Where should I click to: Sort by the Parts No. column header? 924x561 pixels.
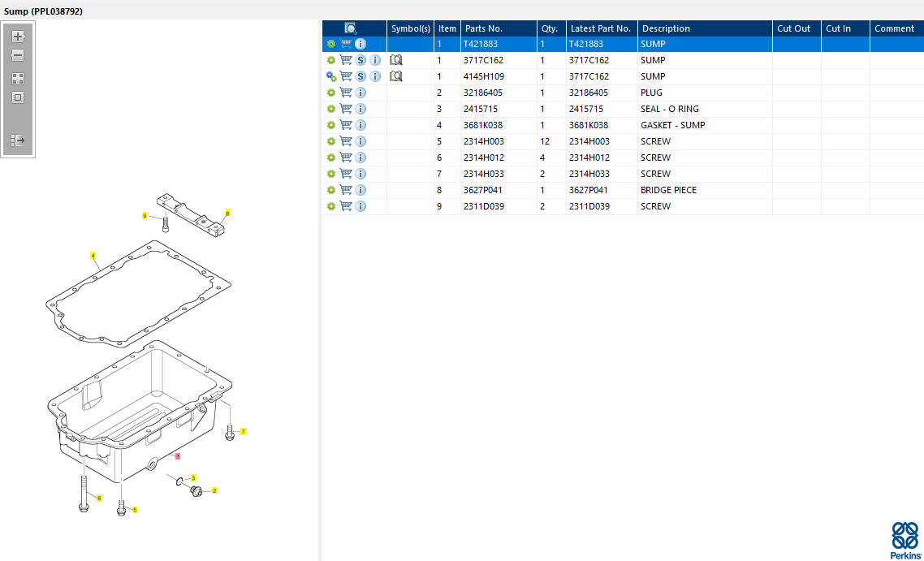tap(499, 28)
